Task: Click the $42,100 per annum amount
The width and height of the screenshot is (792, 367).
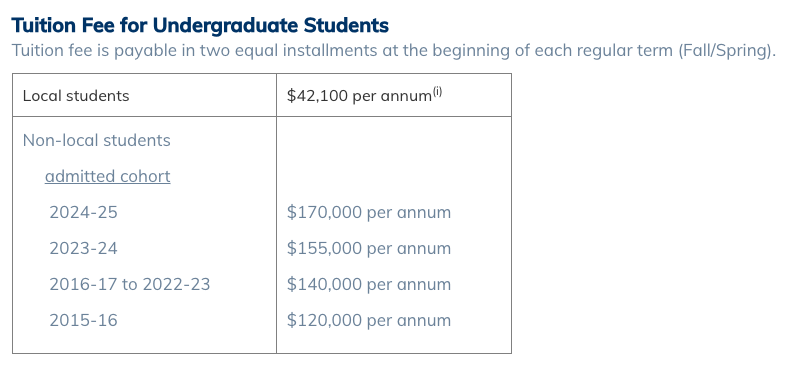Action: pyautogui.click(x=359, y=96)
